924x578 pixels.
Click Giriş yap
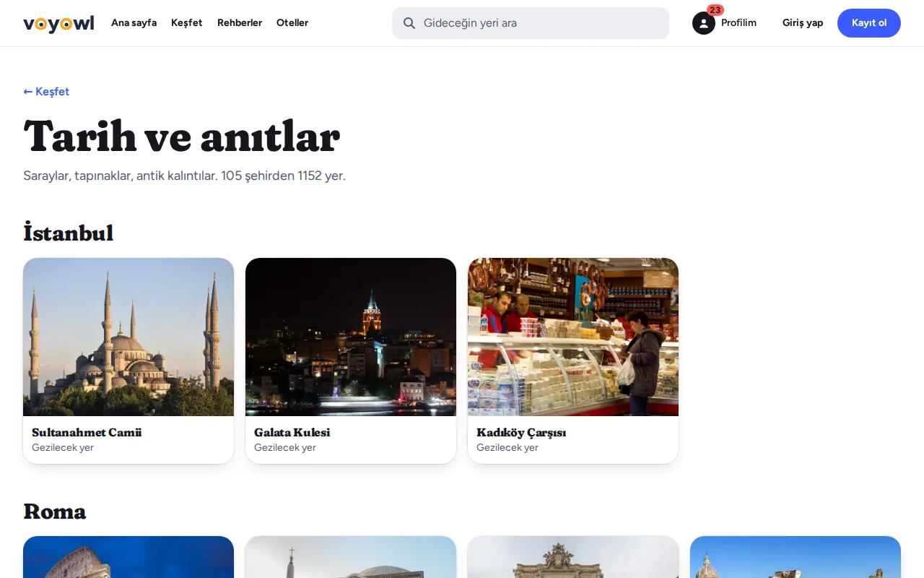pyautogui.click(x=803, y=23)
